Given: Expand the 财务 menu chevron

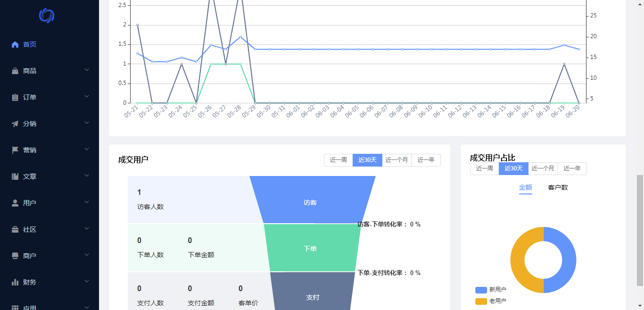Looking at the screenshot, I should tap(87, 281).
